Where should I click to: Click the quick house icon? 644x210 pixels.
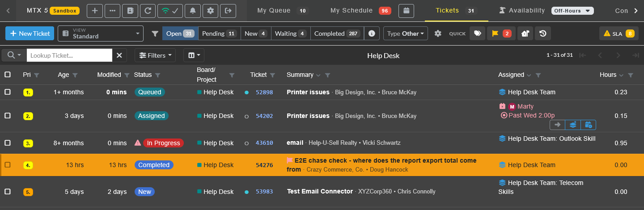point(525,34)
